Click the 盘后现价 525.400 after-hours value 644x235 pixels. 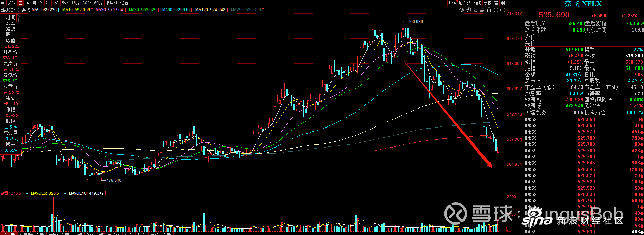[x=576, y=23]
